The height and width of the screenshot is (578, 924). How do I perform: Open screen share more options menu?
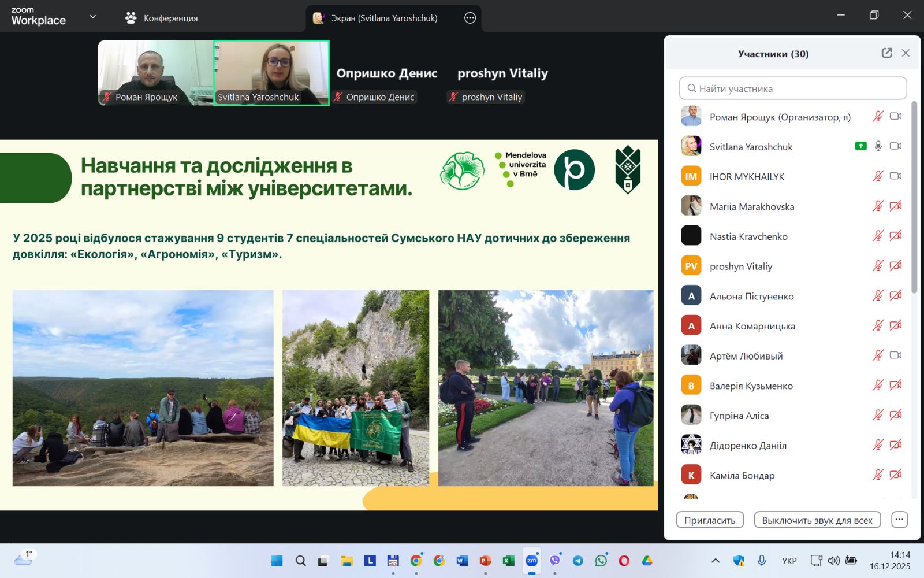(x=470, y=18)
